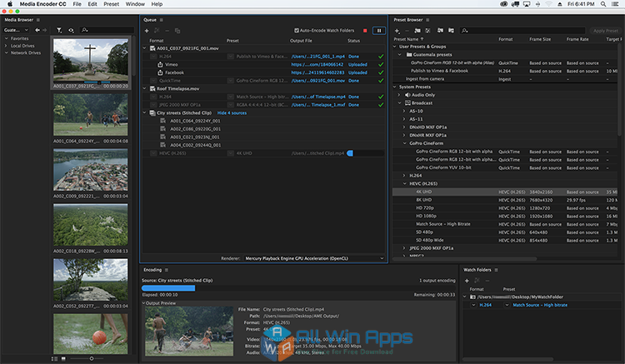Viewport: 625px width, 364px height.
Task: Expand Local Drives in Media Browser
Action: pyautogui.click(x=7, y=46)
